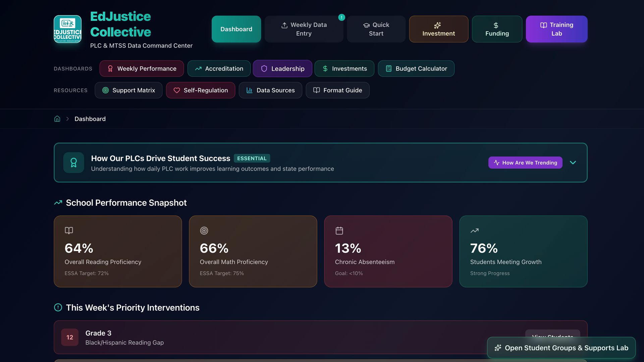
Task: Open the Dashboard tab in top navigation
Action: pos(236,29)
